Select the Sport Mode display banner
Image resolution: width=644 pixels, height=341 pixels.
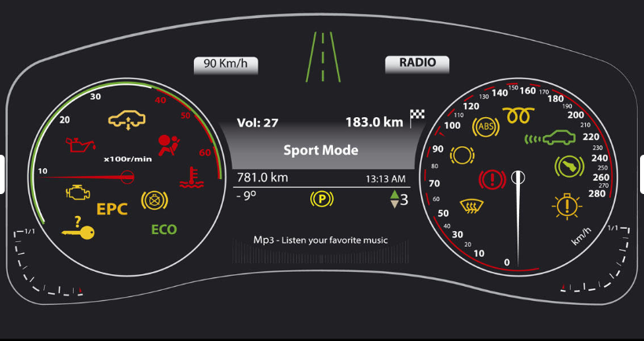[x=320, y=150]
